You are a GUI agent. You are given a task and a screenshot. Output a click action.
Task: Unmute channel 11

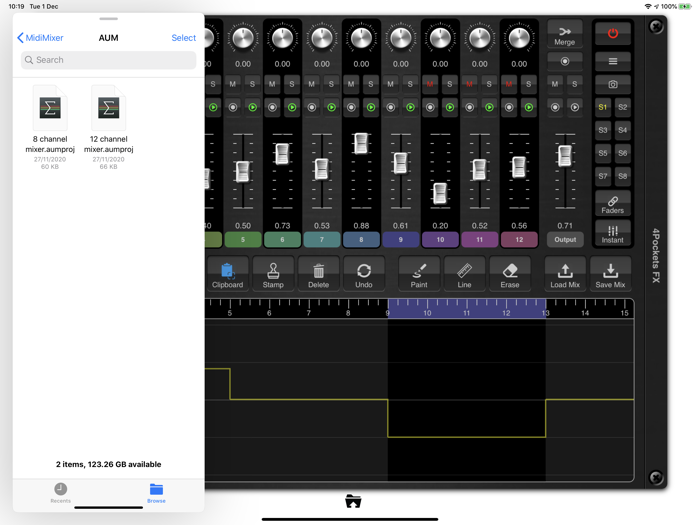pyautogui.click(x=469, y=84)
